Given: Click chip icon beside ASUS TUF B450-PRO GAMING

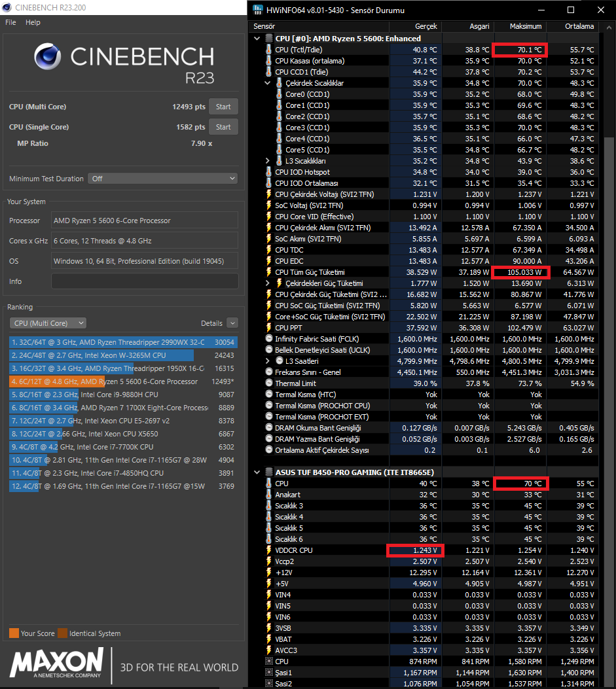Looking at the screenshot, I should pos(269,472).
